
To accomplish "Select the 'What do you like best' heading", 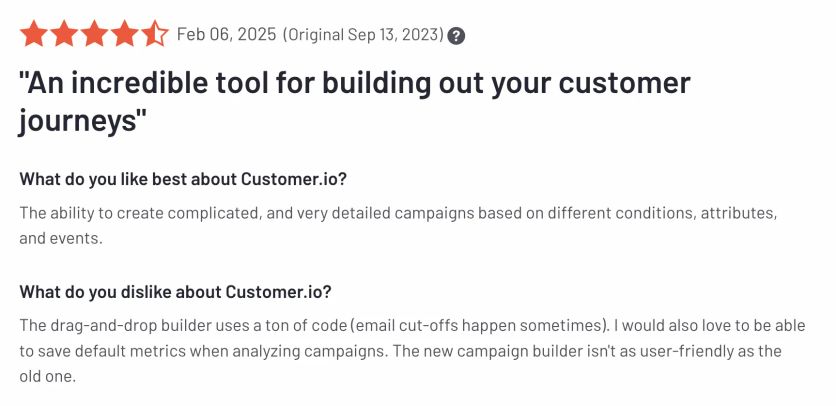I will tap(183, 179).
